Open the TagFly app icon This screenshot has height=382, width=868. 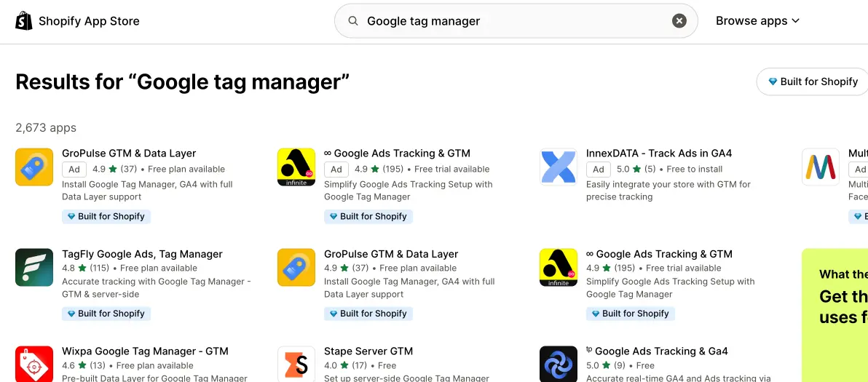[x=34, y=268]
